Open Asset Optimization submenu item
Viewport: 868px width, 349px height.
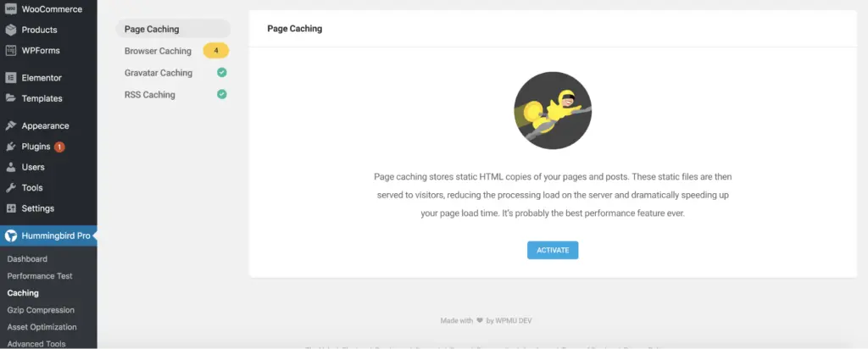[42, 327]
